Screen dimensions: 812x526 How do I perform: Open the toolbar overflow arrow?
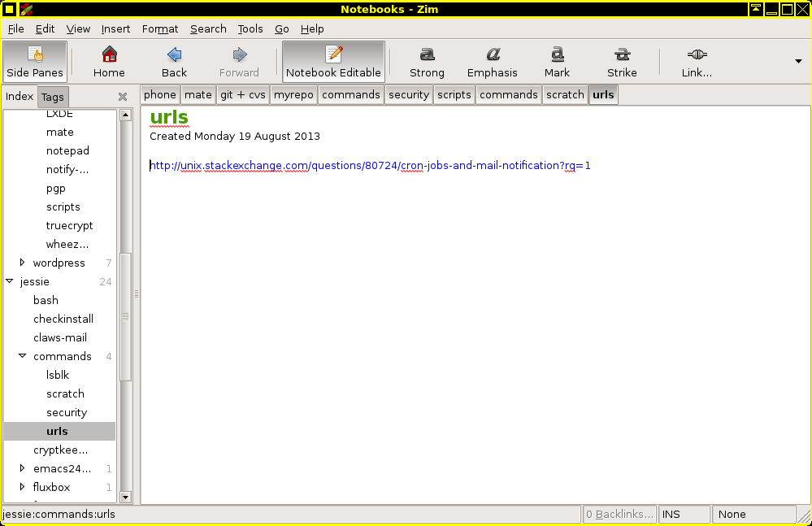pyautogui.click(x=798, y=62)
